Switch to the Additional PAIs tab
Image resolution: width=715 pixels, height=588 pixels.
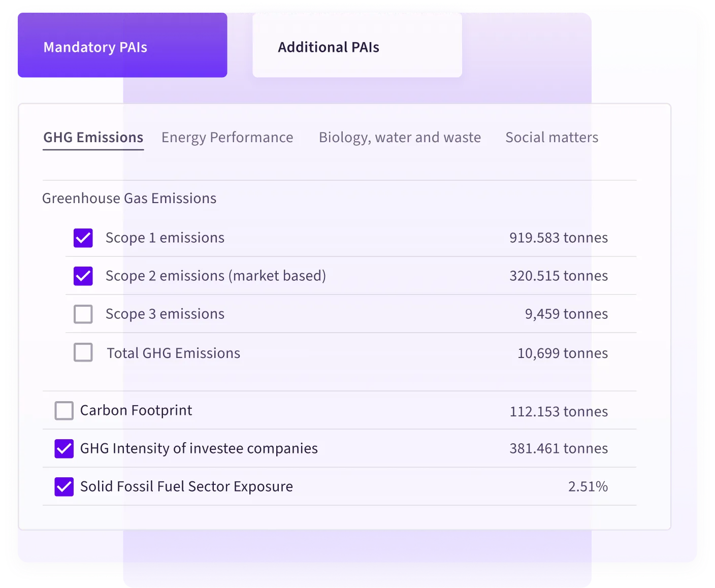(329, 47)
